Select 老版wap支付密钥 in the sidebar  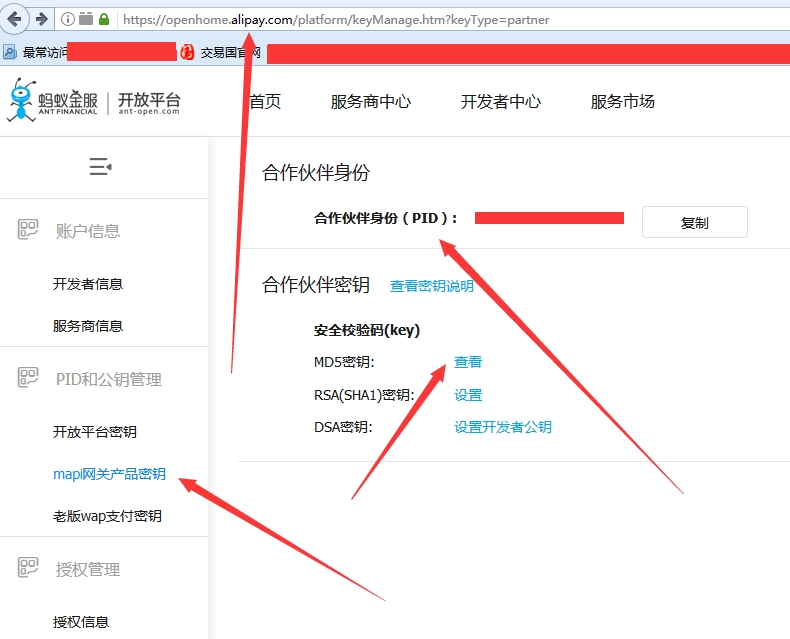[x=107, y=516]
